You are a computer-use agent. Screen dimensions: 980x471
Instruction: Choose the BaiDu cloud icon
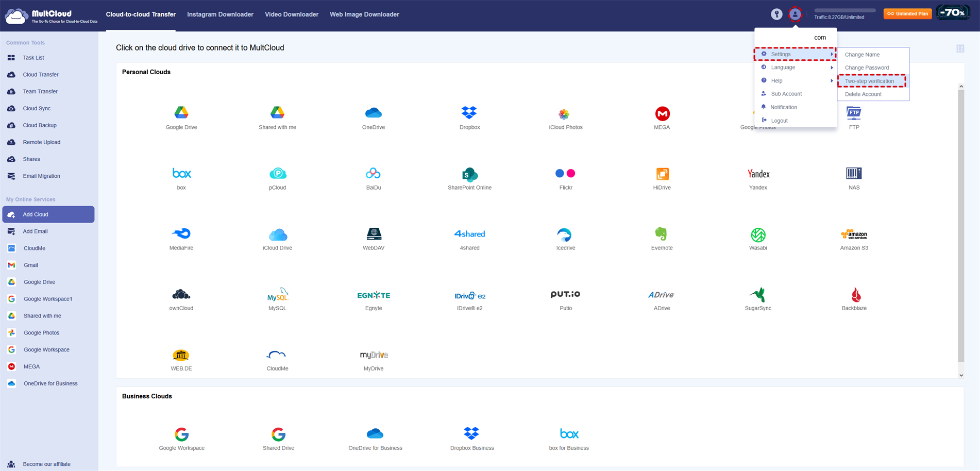tap(373, 173)
